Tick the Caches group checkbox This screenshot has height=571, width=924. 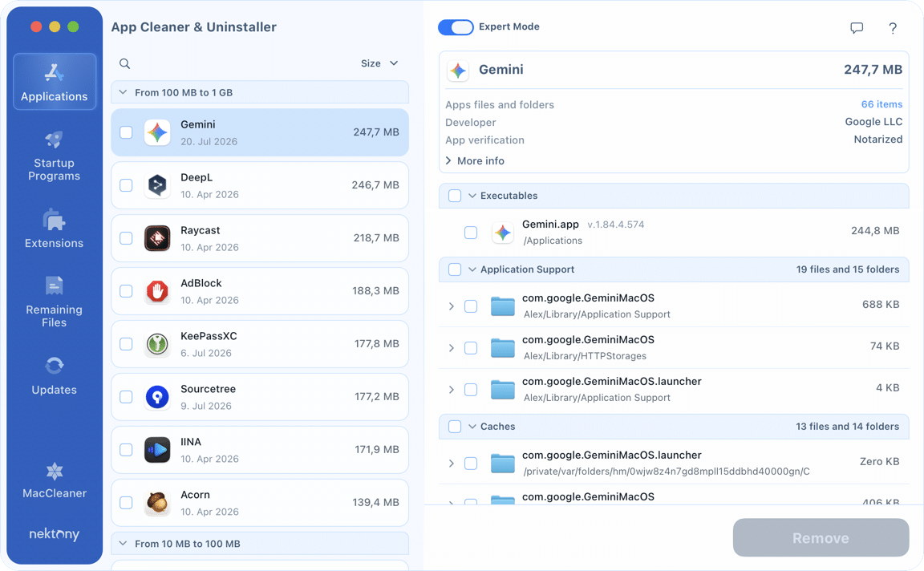click(x=455, y=427)
